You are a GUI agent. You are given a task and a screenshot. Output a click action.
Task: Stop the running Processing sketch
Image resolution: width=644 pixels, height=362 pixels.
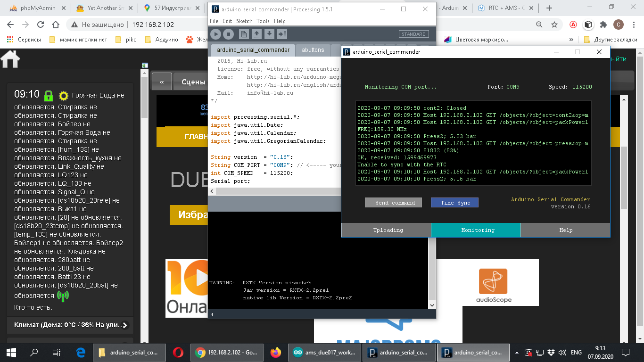[x=228, y=34]
